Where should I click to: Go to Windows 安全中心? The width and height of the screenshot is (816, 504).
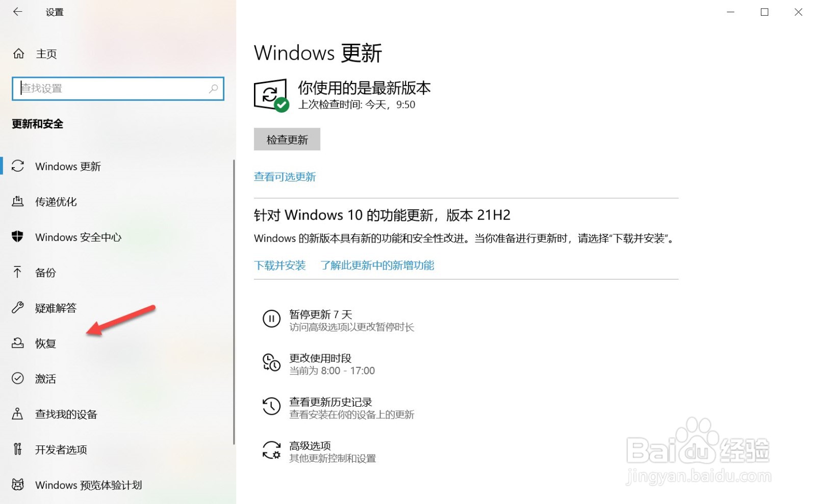point(79,237)
